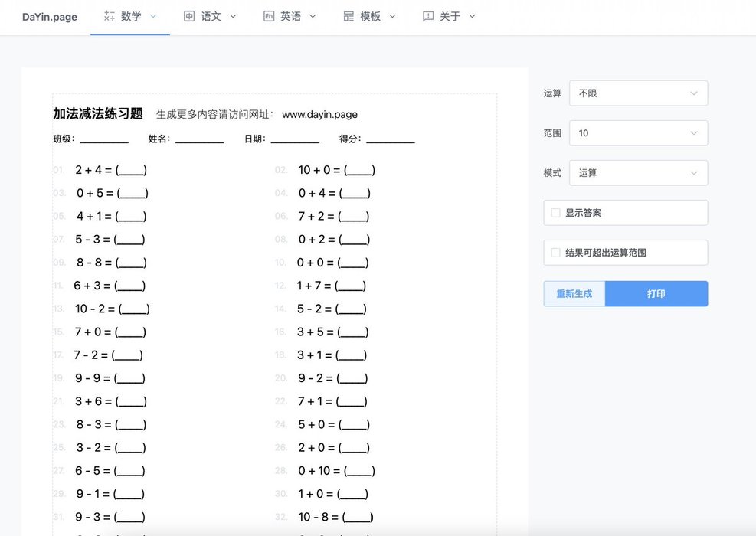756x536 pixels.
Task: Click the 模板 template layout icon
Action: tap(349, 16)
